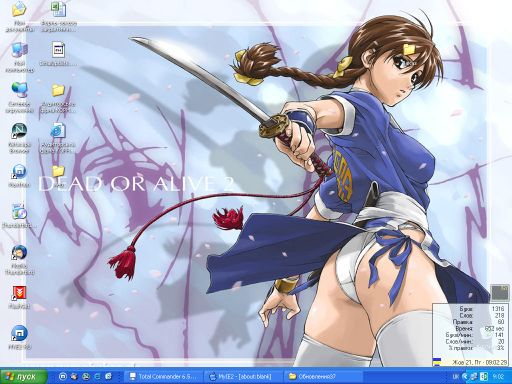Open the My Documents folder desktop icon
The width and height of the screenshot is (512, 384).
[19, 9]
